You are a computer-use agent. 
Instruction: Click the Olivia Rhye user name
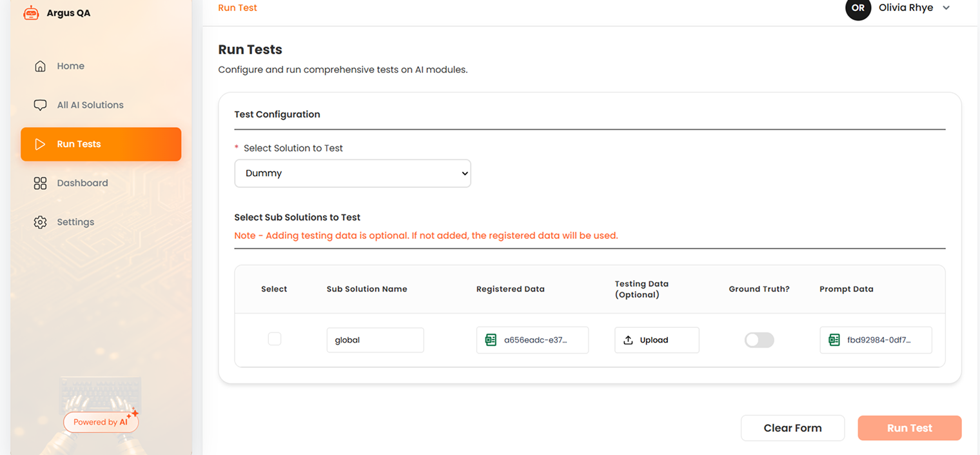[905, 8]
